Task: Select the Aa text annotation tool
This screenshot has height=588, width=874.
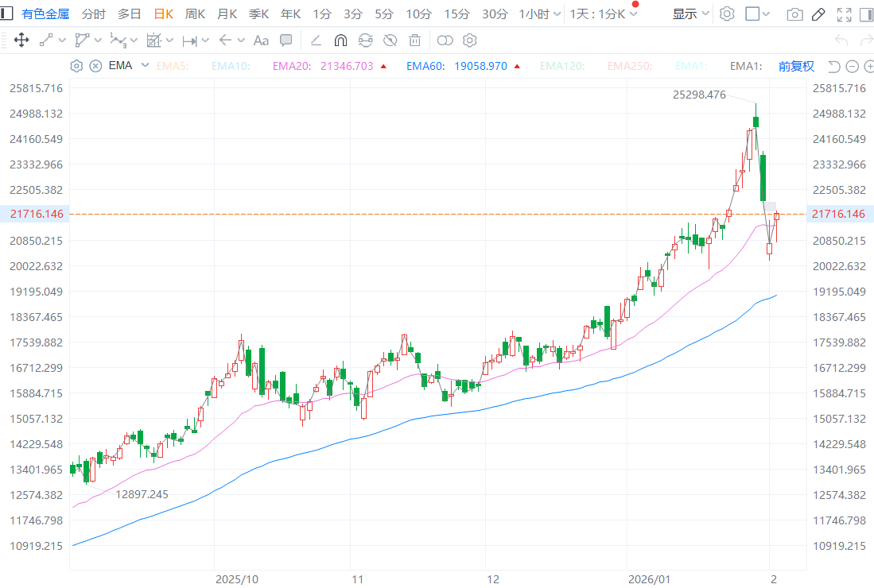Action: pyautogui.click(x=261, y=40)
